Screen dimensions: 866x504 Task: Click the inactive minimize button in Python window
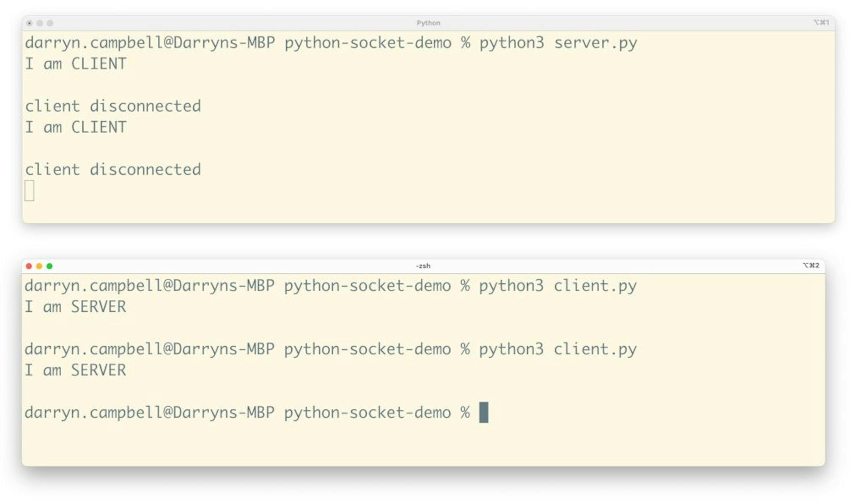[40, 23]
